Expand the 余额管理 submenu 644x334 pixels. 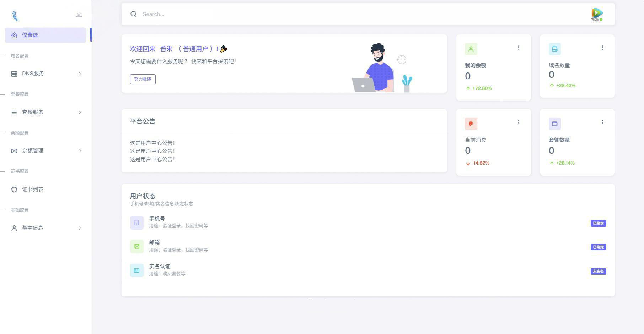tap(45, 151)
